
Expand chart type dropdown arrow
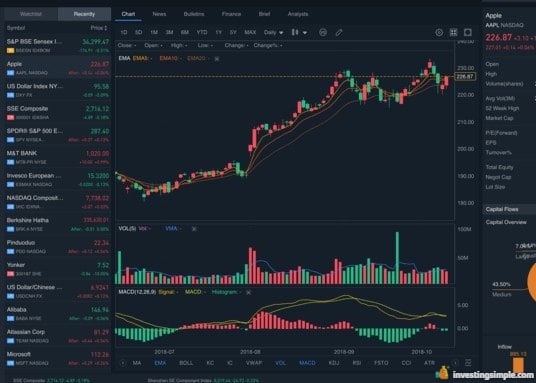coord(305,33)
